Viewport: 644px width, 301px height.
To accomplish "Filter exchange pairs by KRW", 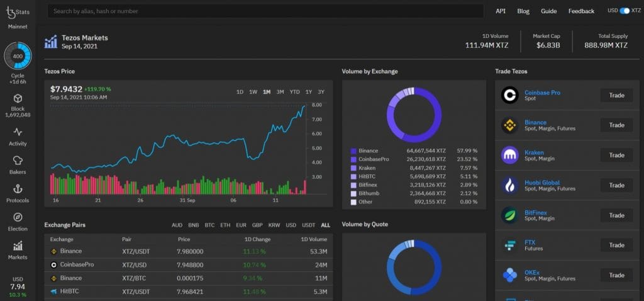I will (274, 225).
